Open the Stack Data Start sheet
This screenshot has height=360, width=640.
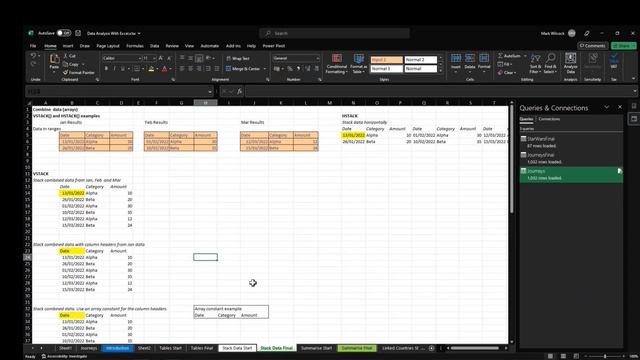click(x=237, y=348)
